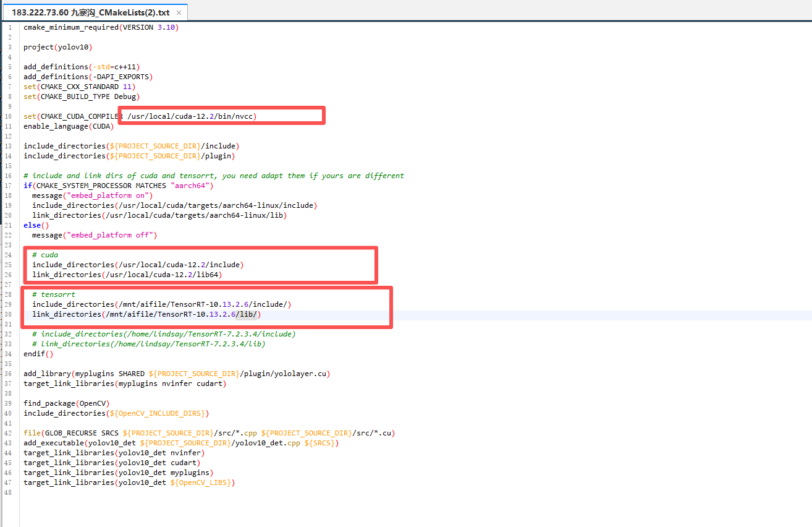Viewport: 812px width, 527px height.
Task: Click include_directories ${PROJECT_SOURCE_DIR}/plugin line
Action: pos(129,156)
